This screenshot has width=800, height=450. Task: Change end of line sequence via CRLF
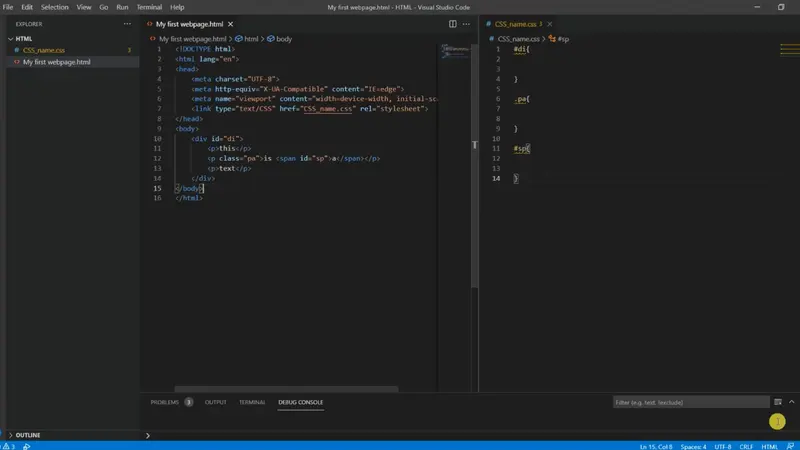746,446
